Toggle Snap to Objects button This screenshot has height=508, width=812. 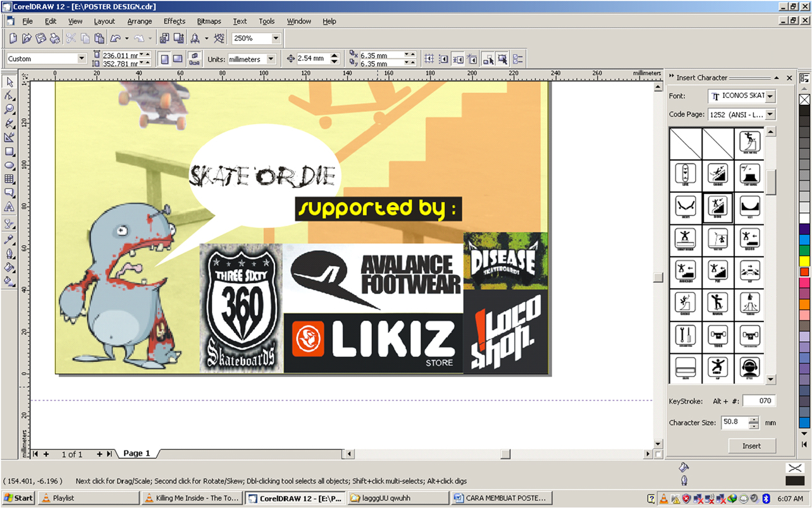458,59
